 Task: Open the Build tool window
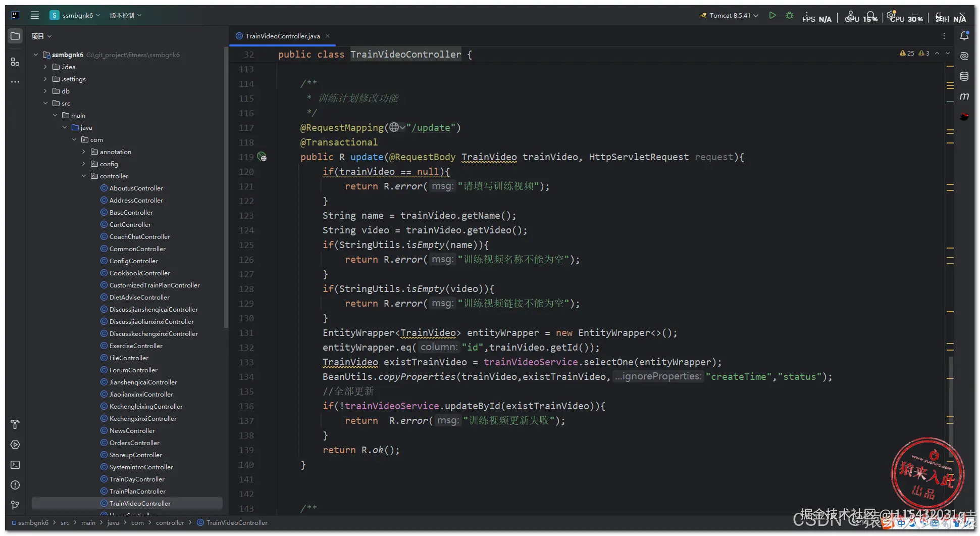point(15,424)
